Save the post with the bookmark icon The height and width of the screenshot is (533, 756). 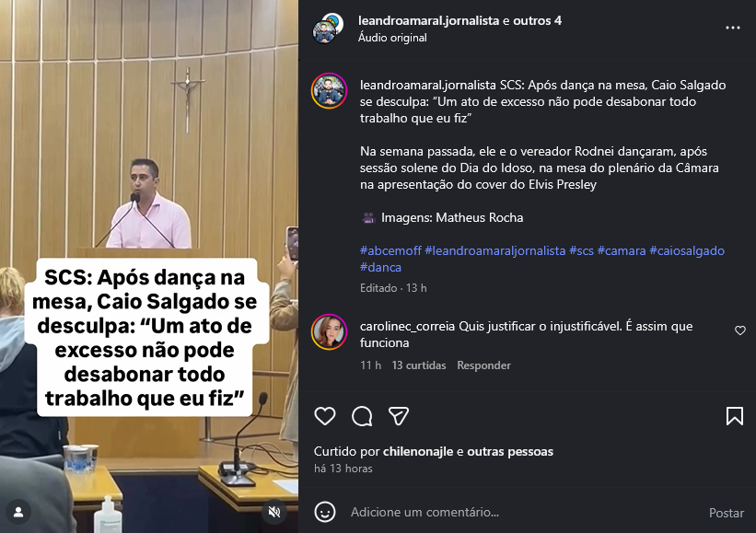[x=734, y=416]
